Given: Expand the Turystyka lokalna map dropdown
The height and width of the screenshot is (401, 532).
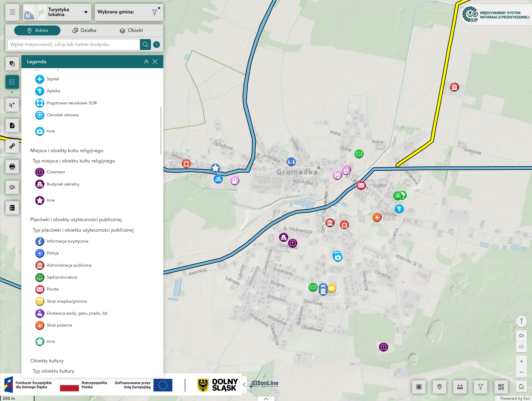Looking at the screenshot, I should pos(86,12).
